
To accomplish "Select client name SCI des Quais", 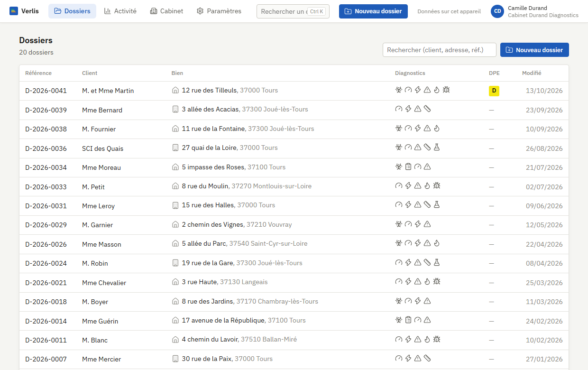I will pos(102,148).
